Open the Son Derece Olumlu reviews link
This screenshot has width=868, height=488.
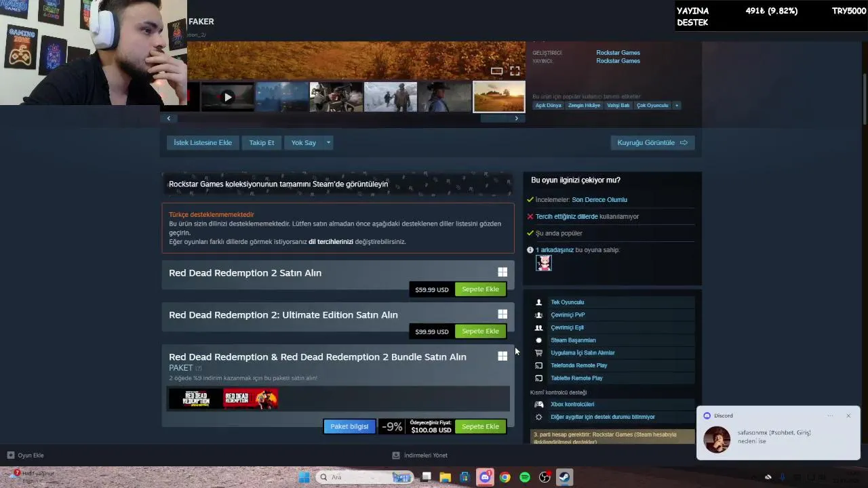(x=599, y=200)
